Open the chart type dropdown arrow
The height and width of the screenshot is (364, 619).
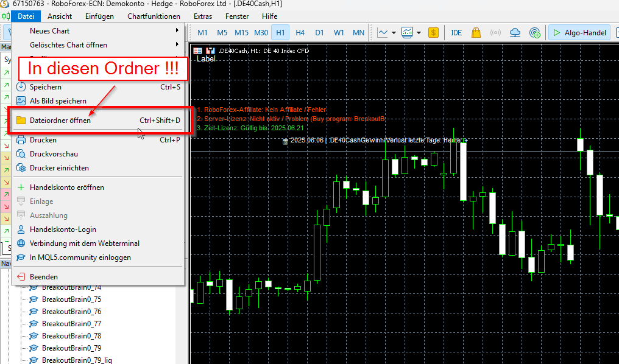pos(394,33)
